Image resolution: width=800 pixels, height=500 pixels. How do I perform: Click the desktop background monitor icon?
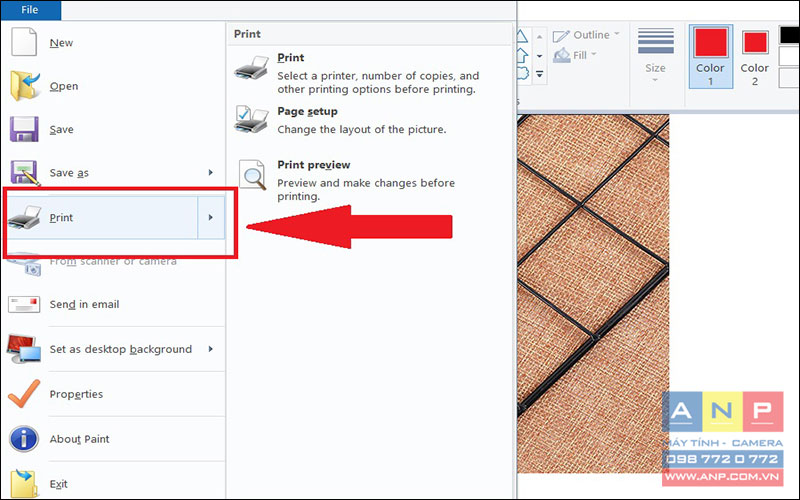(x=24, y=348)
